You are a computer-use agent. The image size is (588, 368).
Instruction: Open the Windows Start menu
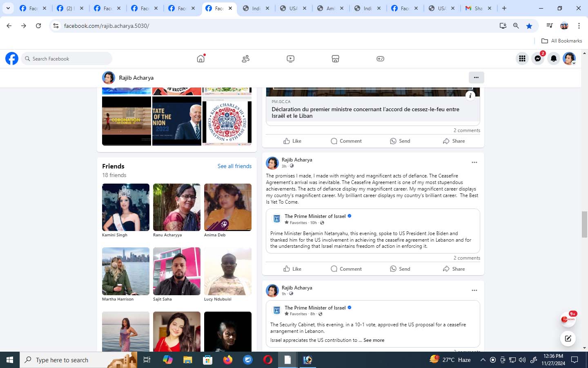pyautogui.click(x=10, y=360)
